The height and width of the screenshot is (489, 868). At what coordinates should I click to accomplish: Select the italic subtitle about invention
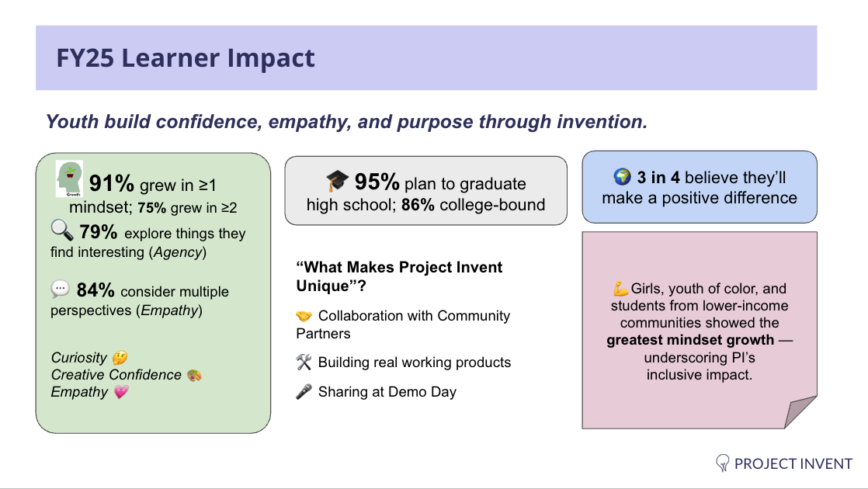coord(346,122)
